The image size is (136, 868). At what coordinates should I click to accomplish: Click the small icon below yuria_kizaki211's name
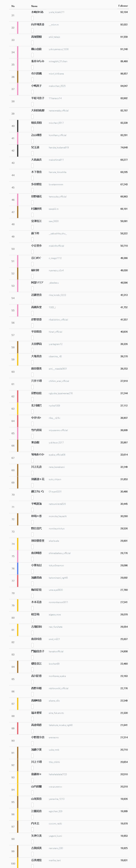click(x=32, y=18)
